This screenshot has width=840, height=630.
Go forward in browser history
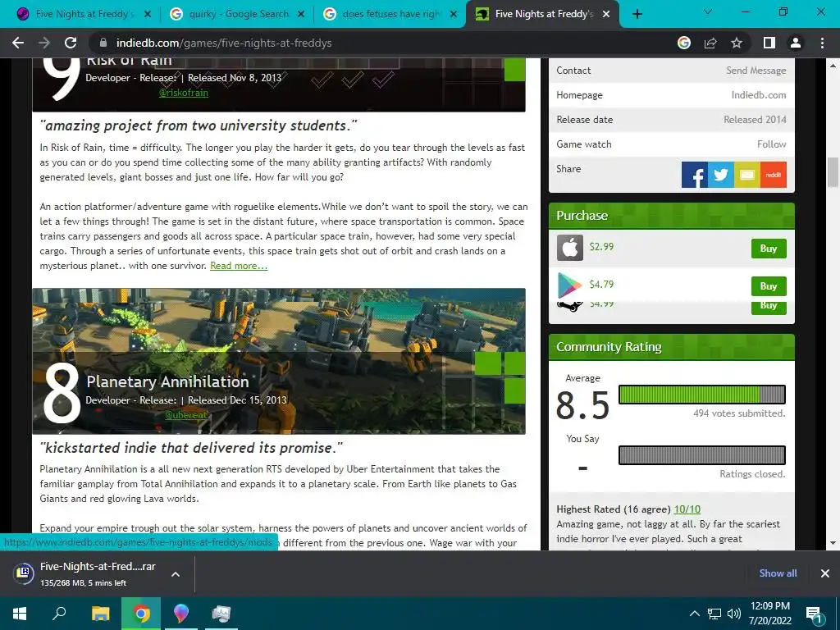coord(44,43)
